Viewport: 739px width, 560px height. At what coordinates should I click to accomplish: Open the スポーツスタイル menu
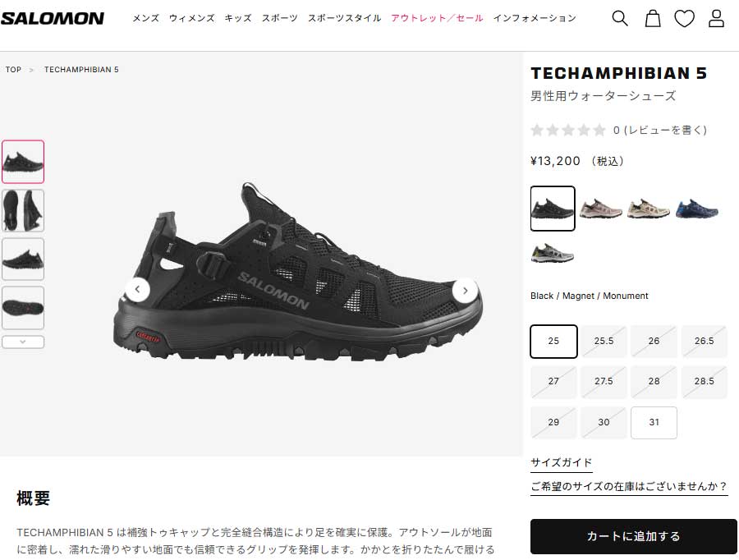(x=344, y=18)
